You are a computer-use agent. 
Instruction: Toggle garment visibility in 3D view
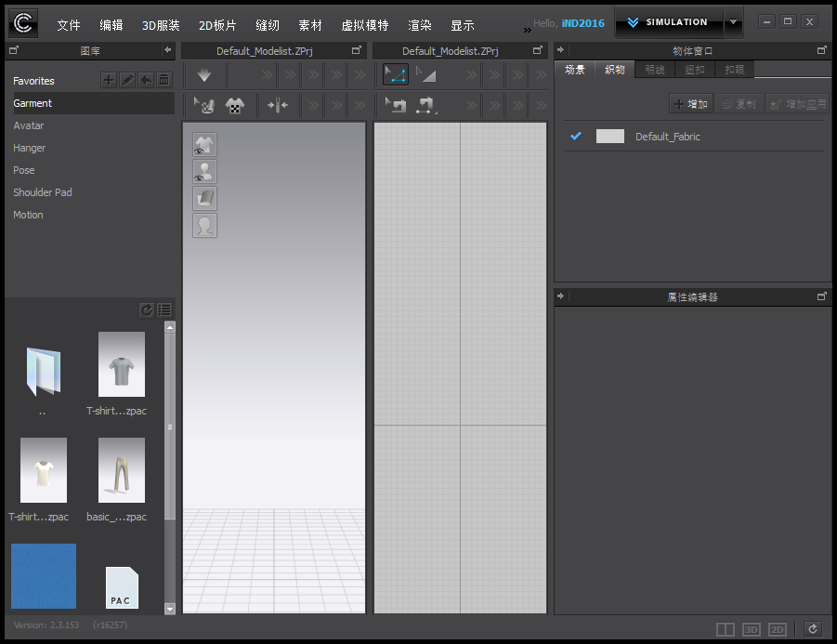pos(204,145)
